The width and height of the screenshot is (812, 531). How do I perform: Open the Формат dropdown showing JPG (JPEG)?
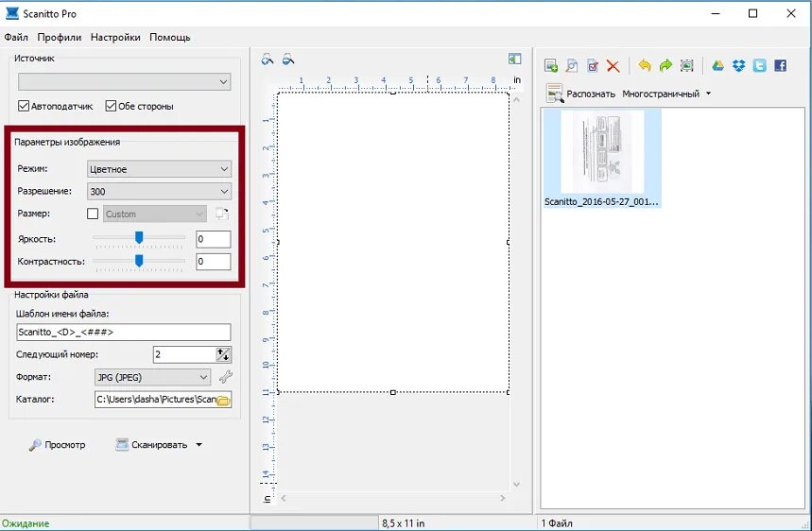point(153,377)
